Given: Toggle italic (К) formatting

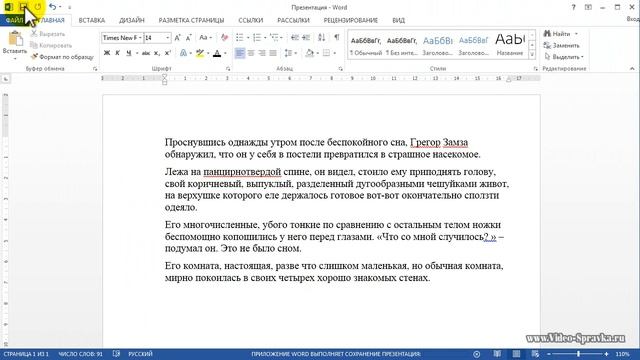Looking at the screenshot, I should [118, 53].
